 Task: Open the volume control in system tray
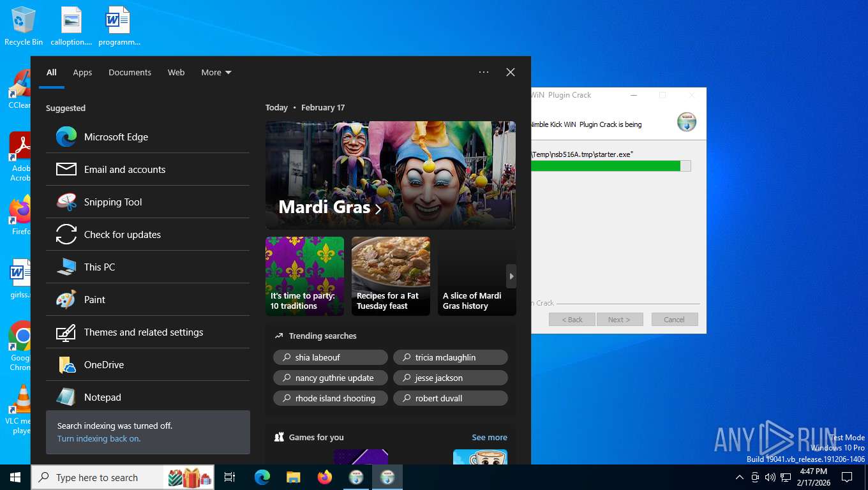[770, 477]
